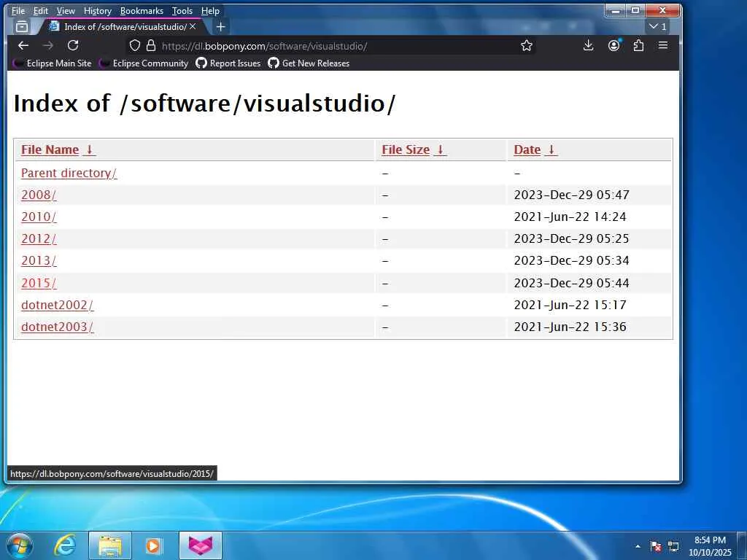Open the Tools menu
Viewport: 747px width, 560px height.
pyautogui.click(x=182, y=10)
